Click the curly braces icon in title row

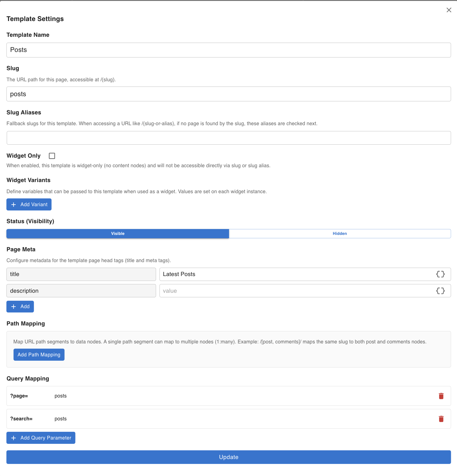[x=440, y=274]
